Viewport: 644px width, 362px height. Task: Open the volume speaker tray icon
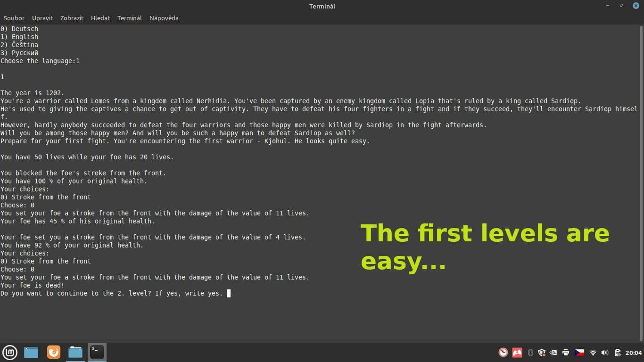[605, 353]
